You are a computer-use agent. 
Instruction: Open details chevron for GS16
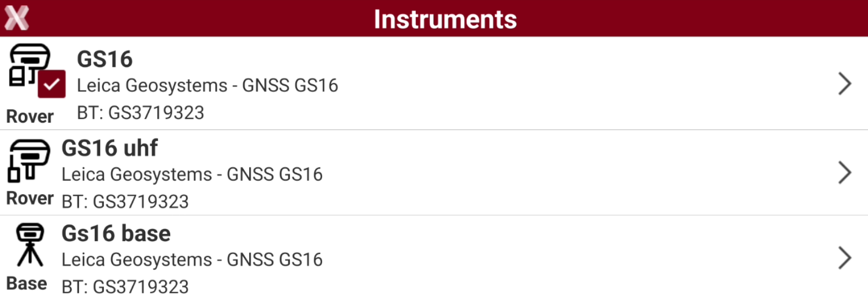(845, 84)
